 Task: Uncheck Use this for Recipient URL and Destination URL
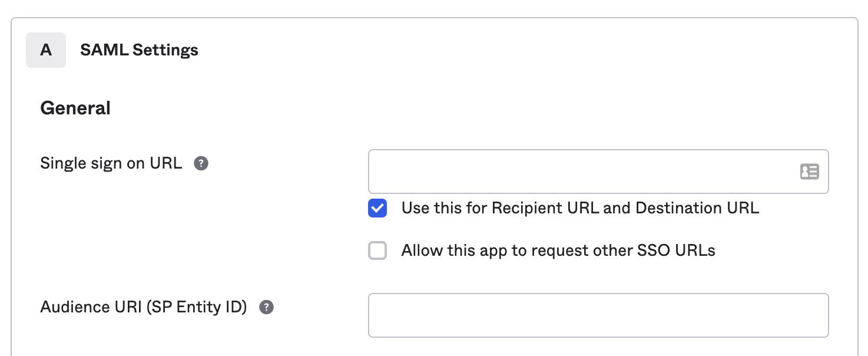377,208
